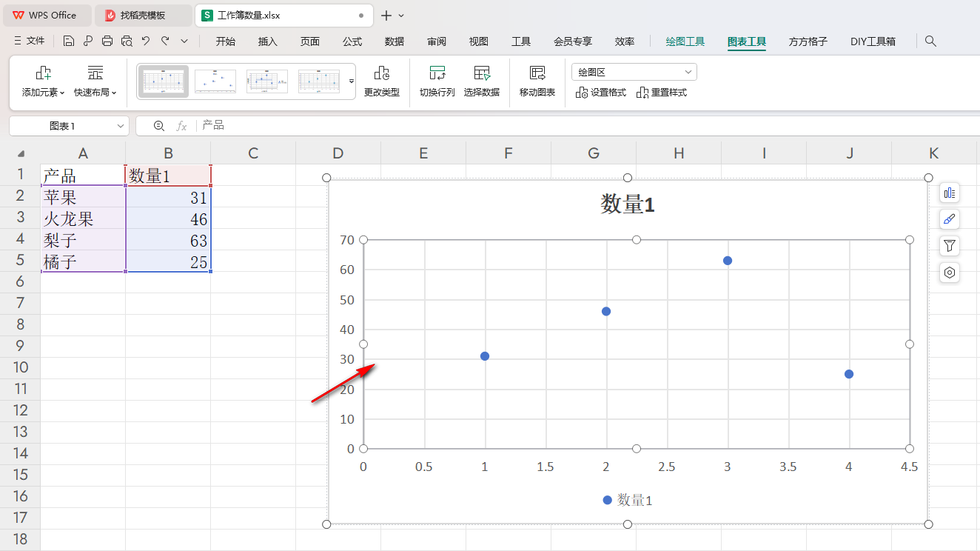Select the fourth chart style thumbnail

[319, 81]
